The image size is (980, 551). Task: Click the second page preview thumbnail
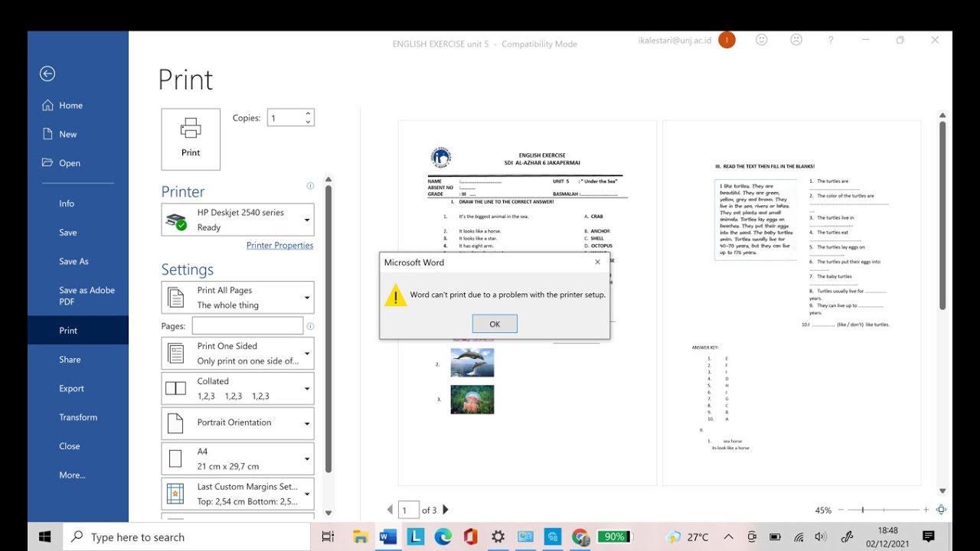[792, 302]
